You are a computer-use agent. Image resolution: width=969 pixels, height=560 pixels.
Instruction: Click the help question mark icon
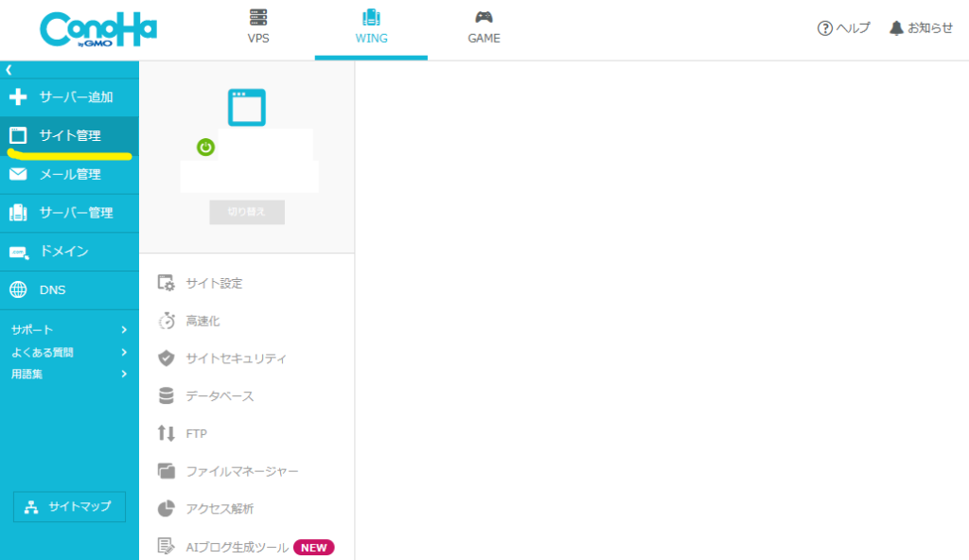click(x=824, y=28)
